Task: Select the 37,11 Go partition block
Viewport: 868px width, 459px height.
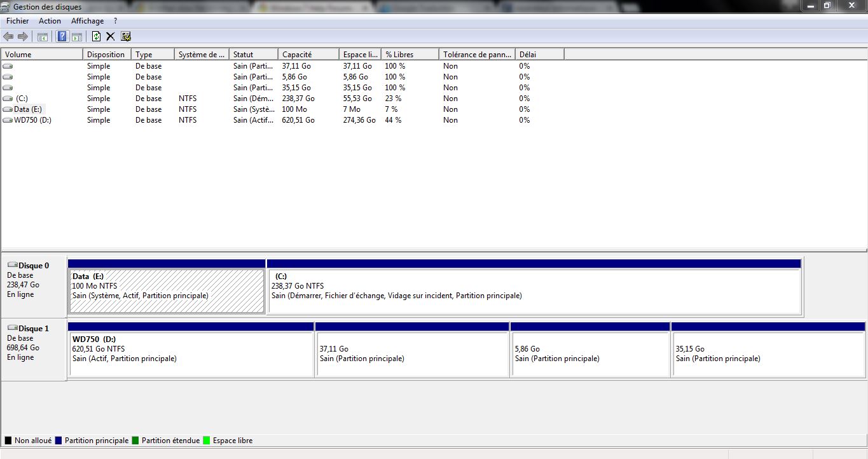Action: 412,354
